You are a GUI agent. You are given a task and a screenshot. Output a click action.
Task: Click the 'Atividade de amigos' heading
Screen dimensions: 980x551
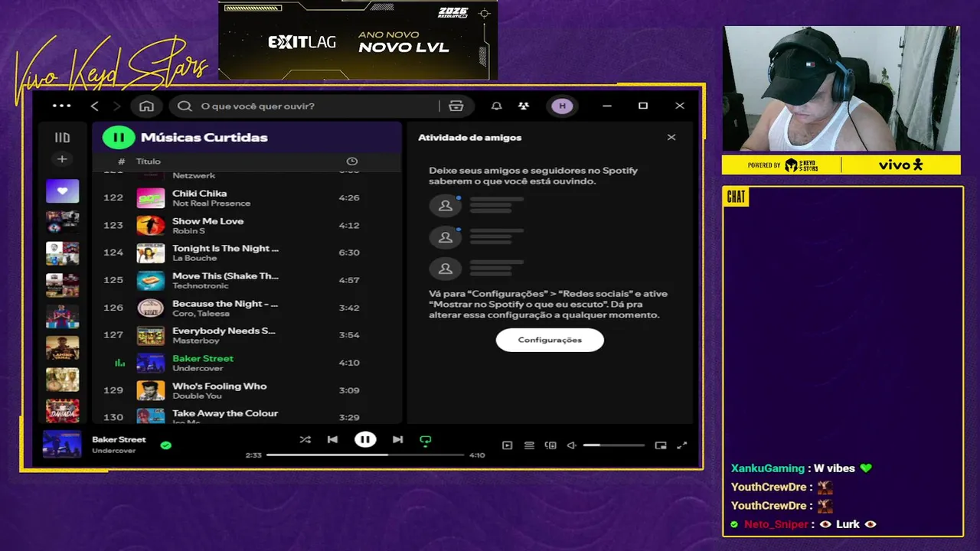click(469, 138)
